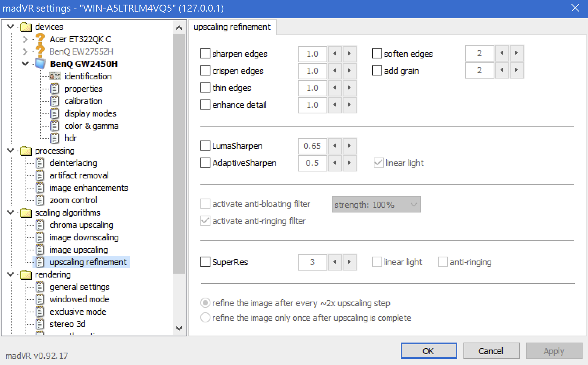Click the stereo 3d page icon
The image size is (588, 365).
(40, 324)
